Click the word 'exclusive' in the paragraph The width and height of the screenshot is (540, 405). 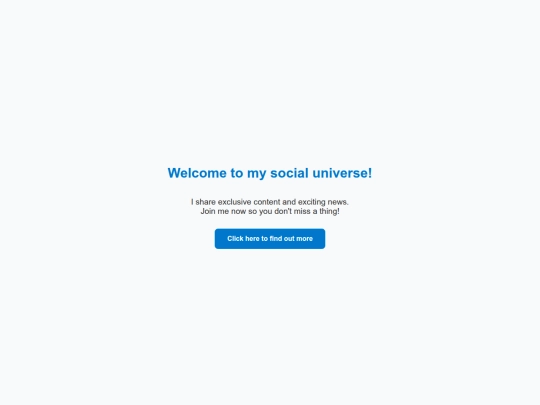pyautogui.click(x=234, y=202)
